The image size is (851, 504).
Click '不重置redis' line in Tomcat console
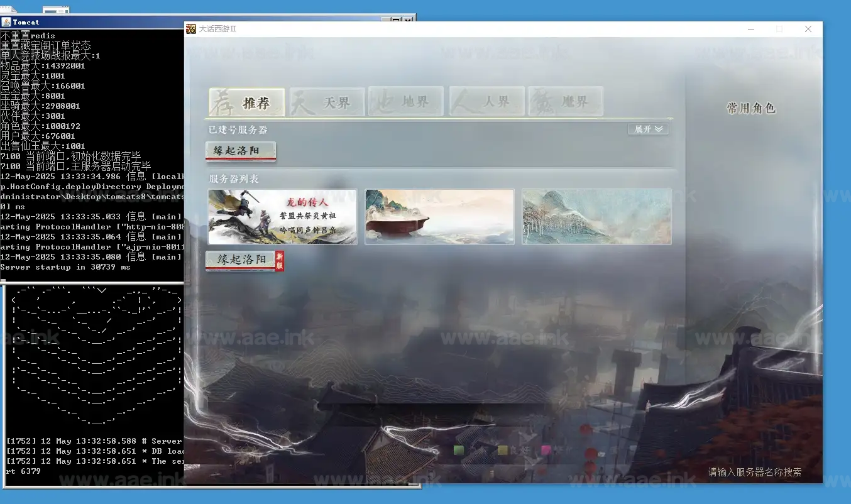28,35
